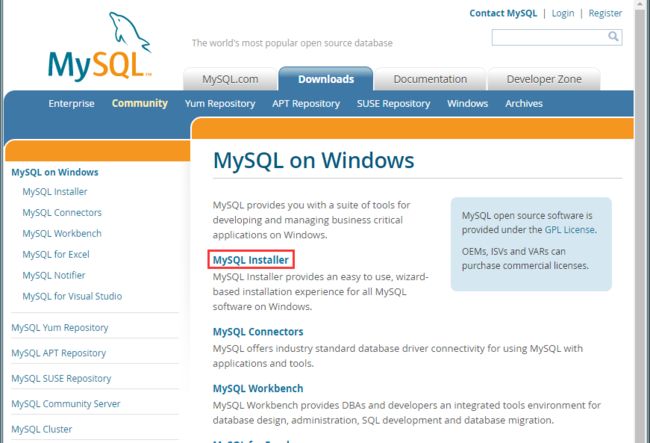Click the Login link
The image size is (650, 443).
coord(563,13)
